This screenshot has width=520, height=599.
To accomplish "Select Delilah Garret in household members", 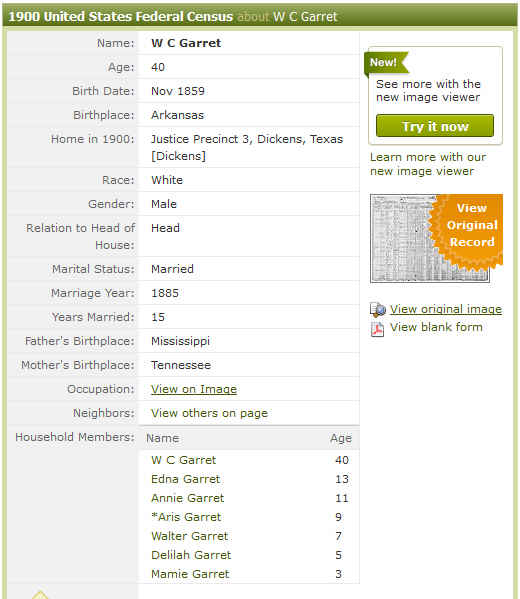I will 191,555.
